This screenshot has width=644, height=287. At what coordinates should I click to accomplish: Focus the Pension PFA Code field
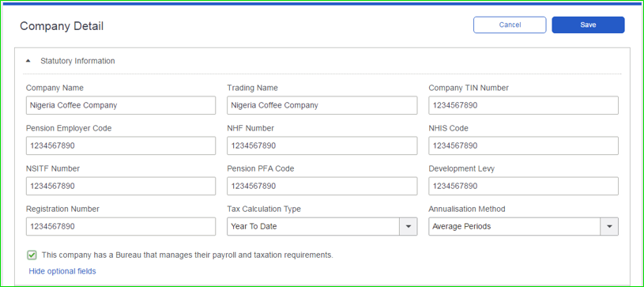[322, 186]
